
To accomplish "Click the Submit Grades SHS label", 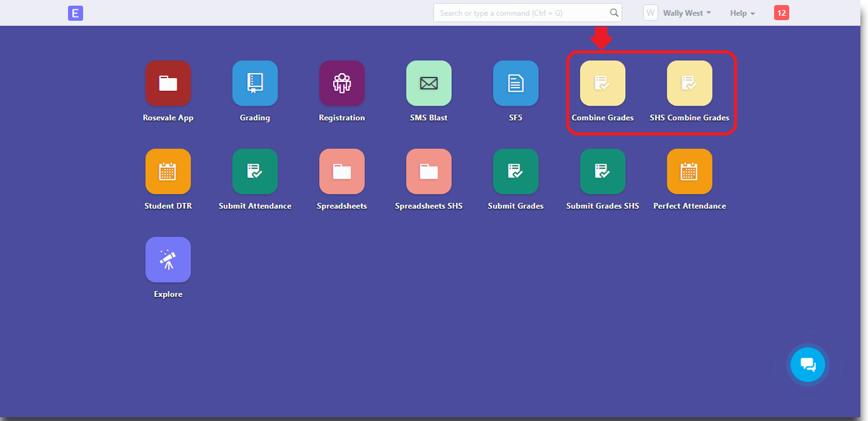I will [x=603, y=206].
